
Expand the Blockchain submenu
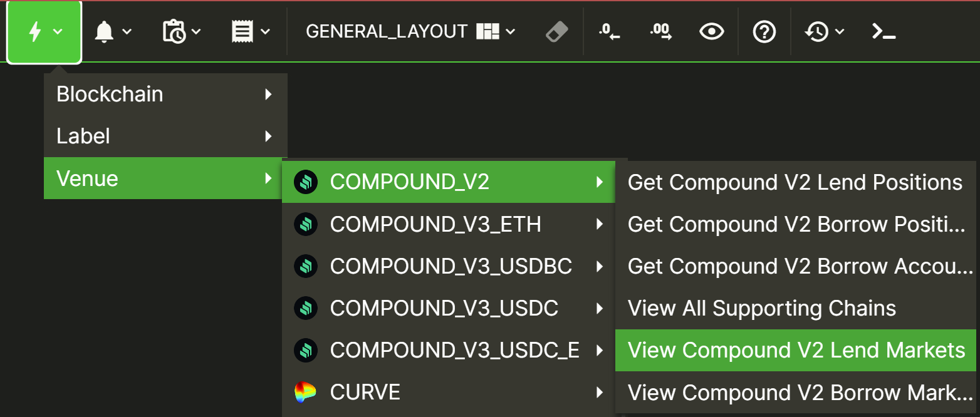pos(165,94)
